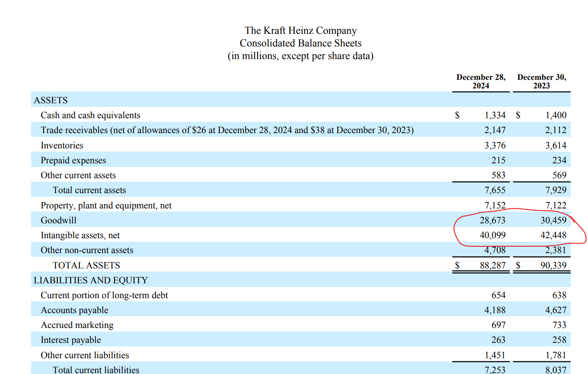Screen dimensions: 588x374
Task: Click the 'ASSETS' section header
Action: point(50,100)
